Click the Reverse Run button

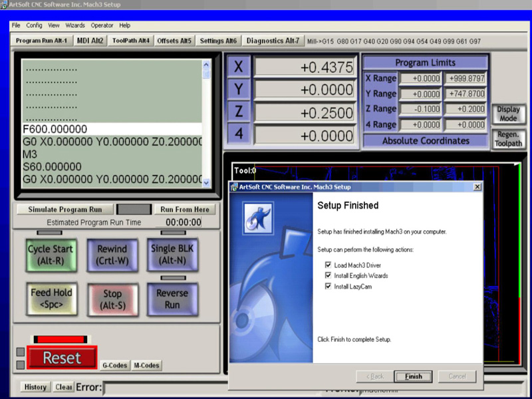[172, 299]
